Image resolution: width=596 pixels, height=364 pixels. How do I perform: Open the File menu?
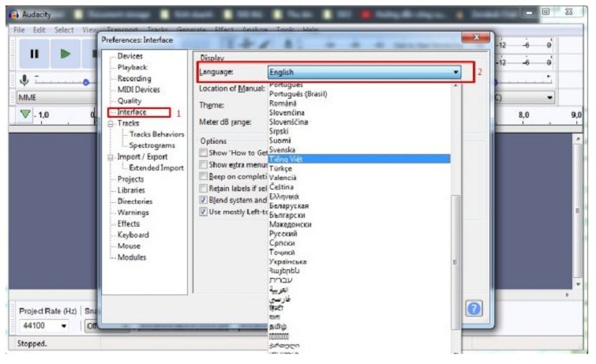(x=20, y=29)
